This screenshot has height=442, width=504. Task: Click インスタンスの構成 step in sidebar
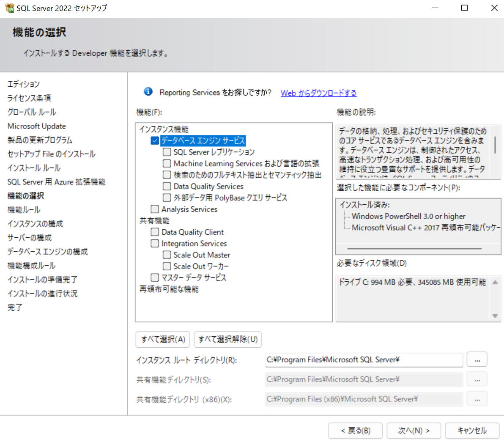click(36, 224)
